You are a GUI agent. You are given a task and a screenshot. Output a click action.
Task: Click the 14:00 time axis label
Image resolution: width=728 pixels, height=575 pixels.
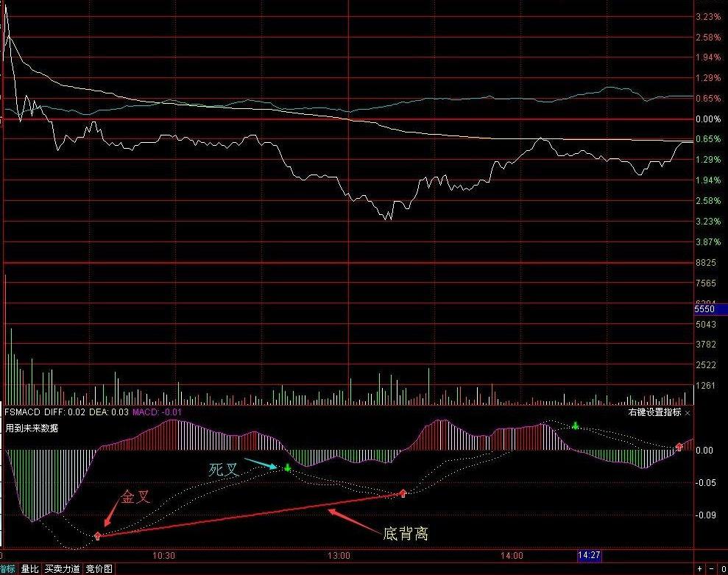coord(512,556)
